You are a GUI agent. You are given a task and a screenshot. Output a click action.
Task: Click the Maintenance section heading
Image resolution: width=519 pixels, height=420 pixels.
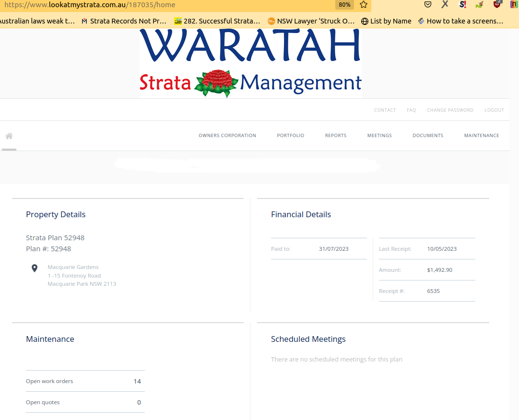coord(50,339)
